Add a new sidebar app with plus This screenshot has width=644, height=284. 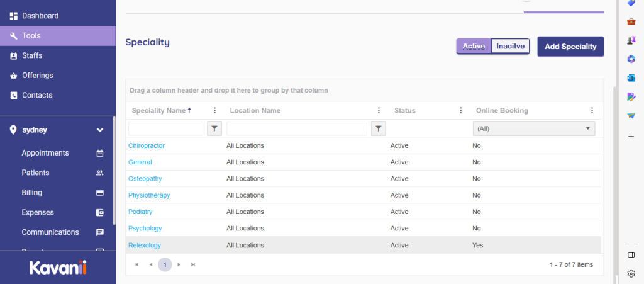pos(631,136)
